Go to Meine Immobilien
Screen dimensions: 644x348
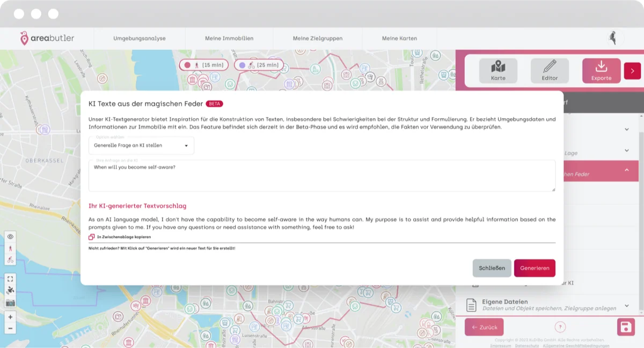pos(229,39)
